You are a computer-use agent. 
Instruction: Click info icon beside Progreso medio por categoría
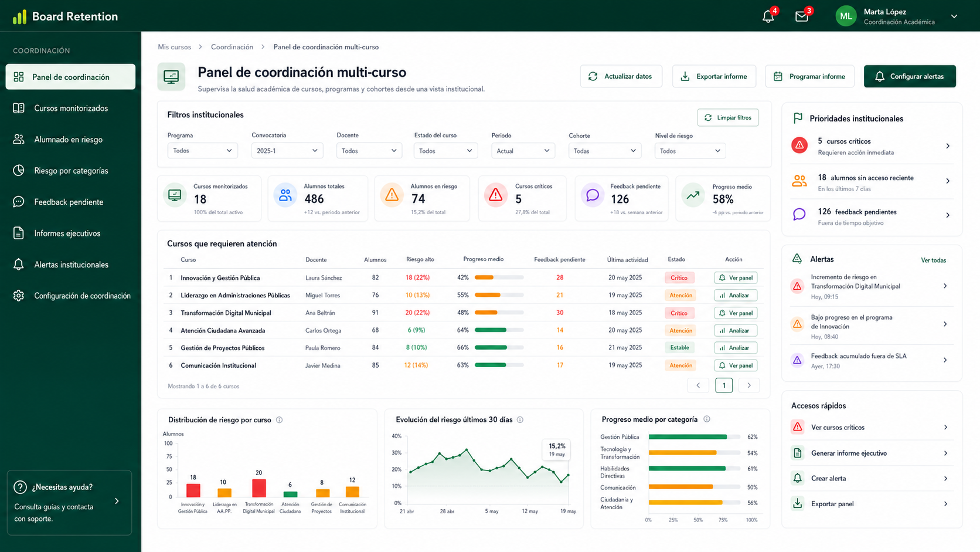pyautogui.click(x=707, y=419)
